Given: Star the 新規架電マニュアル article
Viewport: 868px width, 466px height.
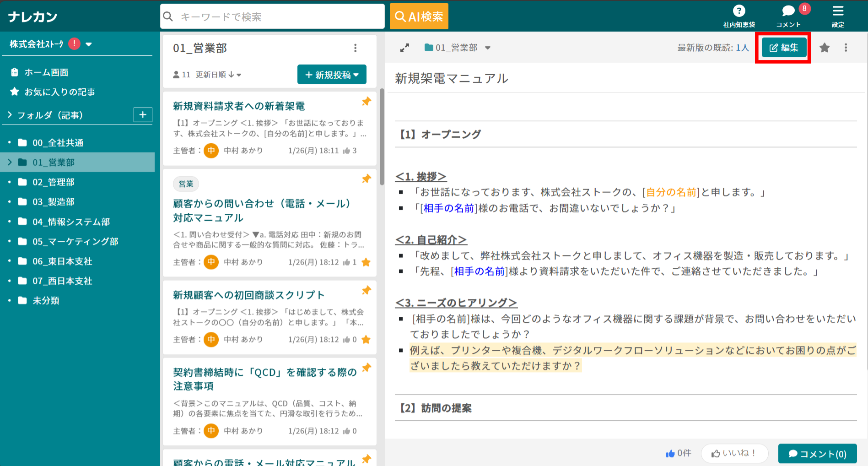Looking at the screenshot, I should tap(824, 47).
